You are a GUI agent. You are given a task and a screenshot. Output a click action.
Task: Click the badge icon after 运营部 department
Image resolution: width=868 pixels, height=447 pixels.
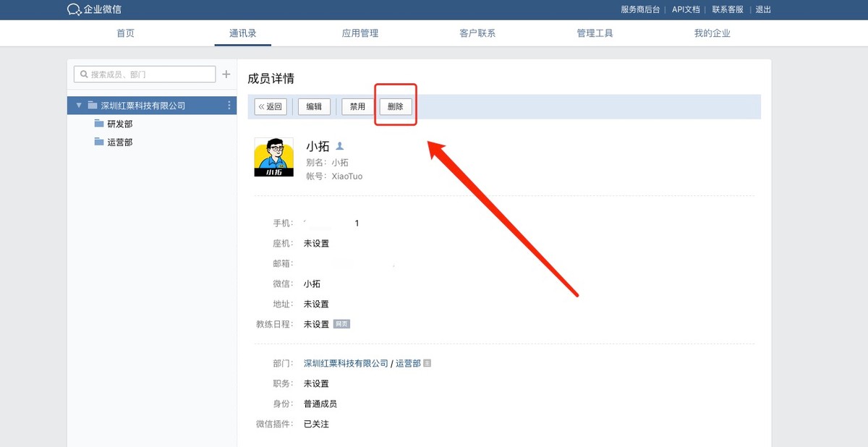426,363
